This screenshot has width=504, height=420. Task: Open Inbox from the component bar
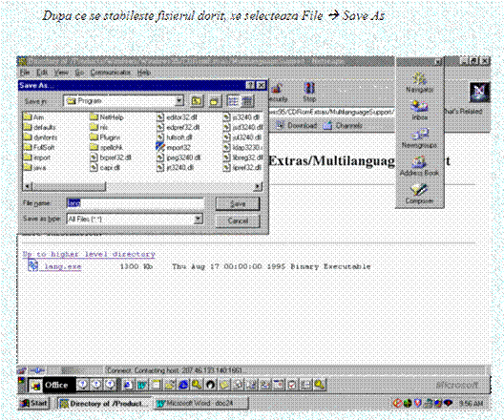[x=419, y=110]
